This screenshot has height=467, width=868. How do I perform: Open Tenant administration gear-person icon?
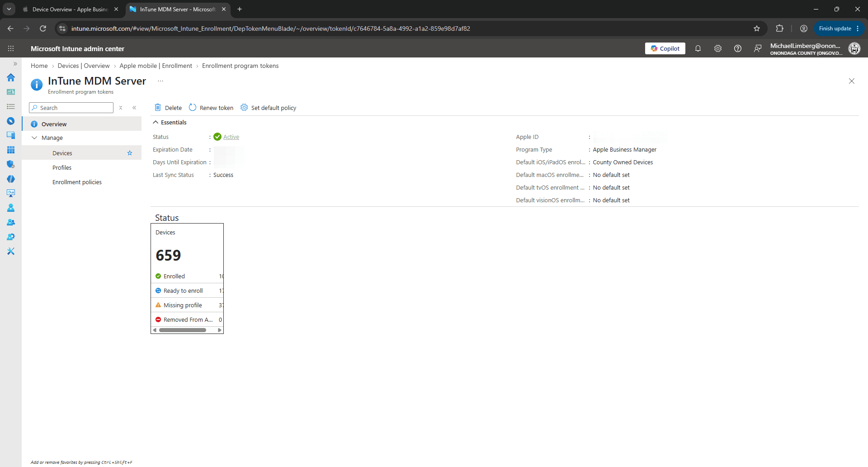pos(11,237)
